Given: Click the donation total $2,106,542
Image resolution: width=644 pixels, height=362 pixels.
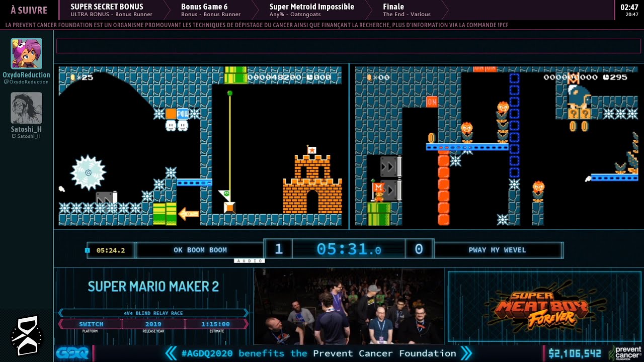Looking at the screenshot, I should (575, 353).
